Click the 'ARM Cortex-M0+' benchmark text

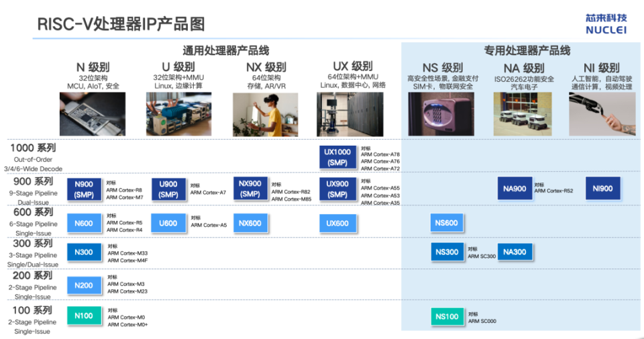pyautogui.click(x=127, y=325)
